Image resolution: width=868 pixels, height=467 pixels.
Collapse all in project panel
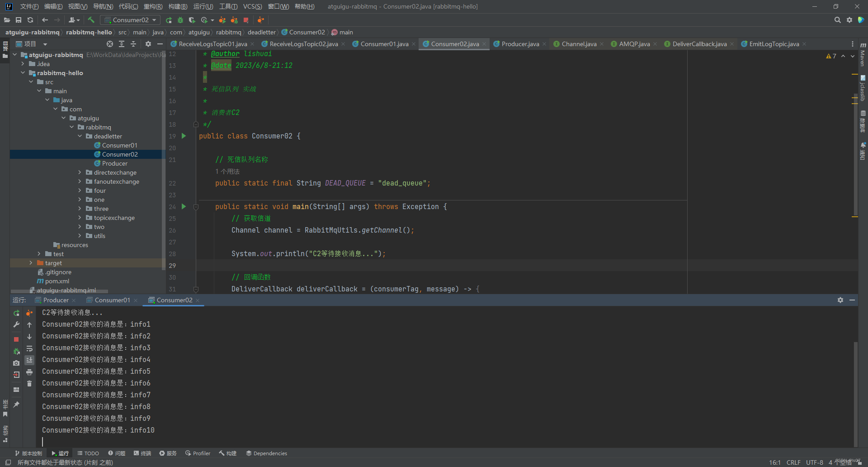[x=133, y=44]
